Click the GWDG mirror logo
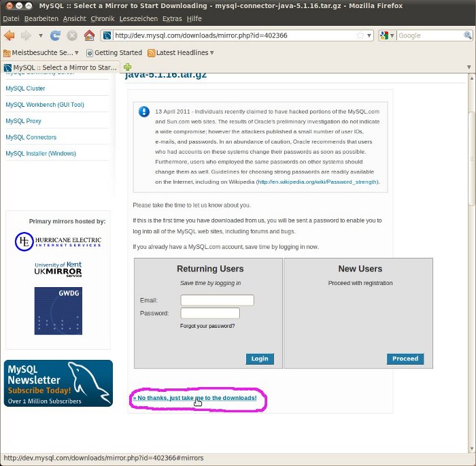This screenshot has height=466, width=476. pyautogui.click(x=58, y=310)
